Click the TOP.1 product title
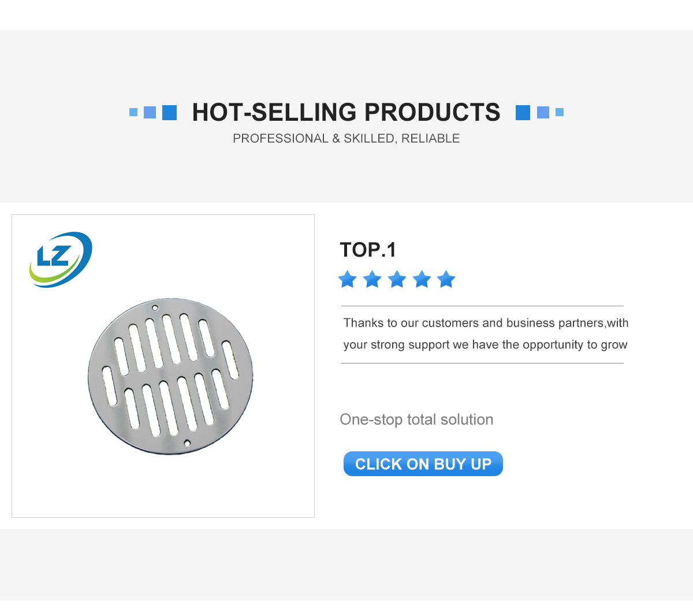This screenshot has width=693, height=616. 368,250
